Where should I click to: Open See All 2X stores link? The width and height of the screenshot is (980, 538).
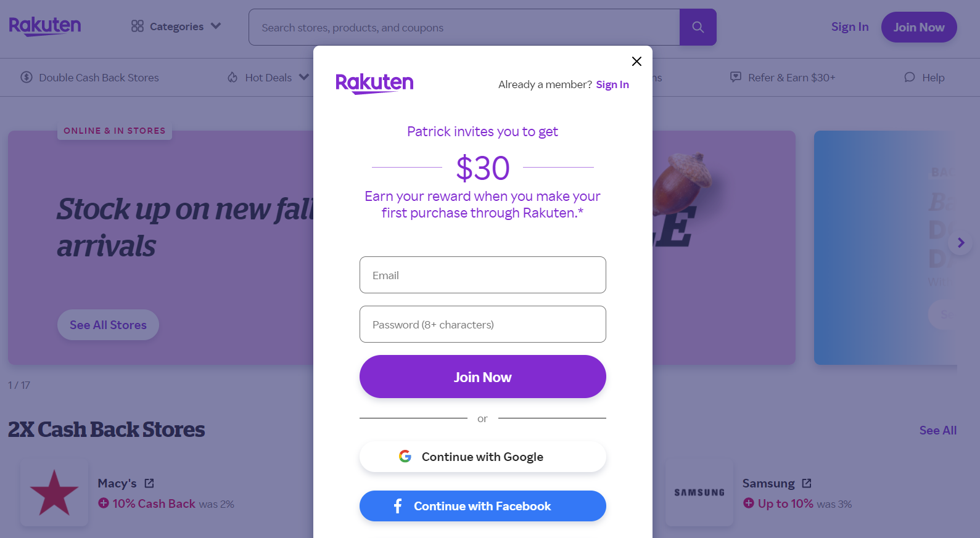pyautogui.click(x=938, y=430)
